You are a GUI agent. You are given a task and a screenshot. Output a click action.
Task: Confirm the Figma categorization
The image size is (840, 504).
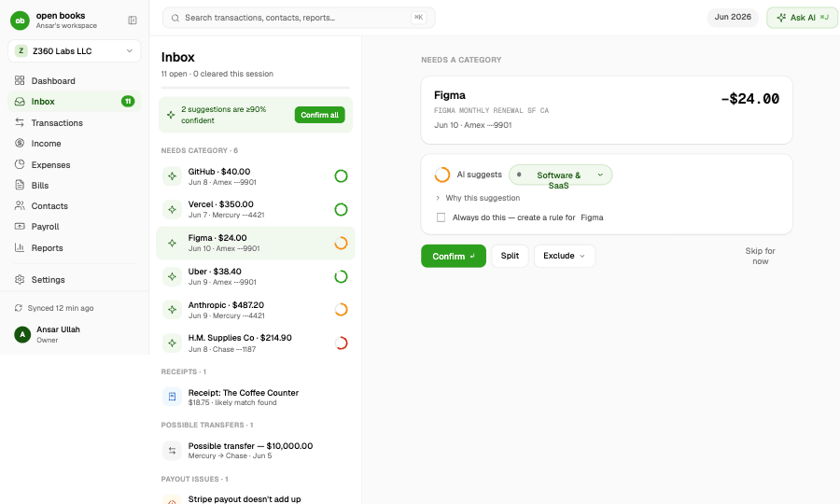454,256
